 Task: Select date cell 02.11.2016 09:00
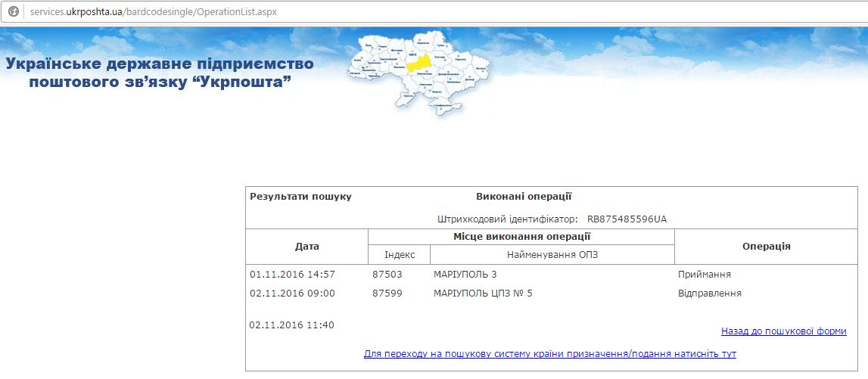tap(292, 294)
